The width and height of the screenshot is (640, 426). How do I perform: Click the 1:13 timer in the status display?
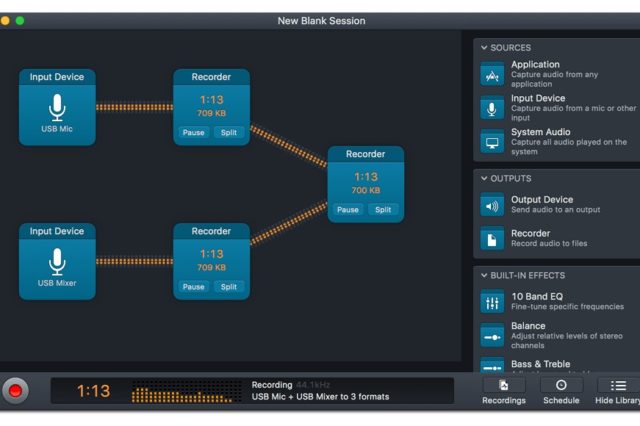[x=93, y=391]
